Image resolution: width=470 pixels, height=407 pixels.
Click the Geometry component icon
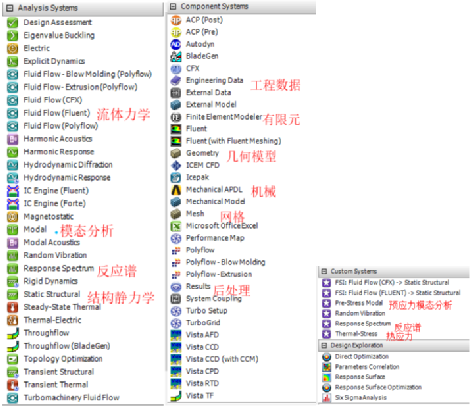[x=176, y=153]
